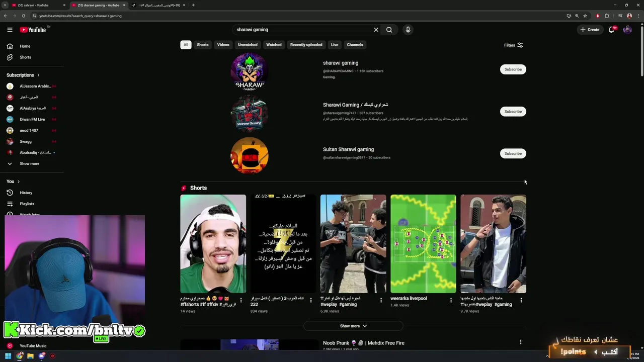Open a new browser tab
The height and width of the screenshot is (362, 644).
193,5
